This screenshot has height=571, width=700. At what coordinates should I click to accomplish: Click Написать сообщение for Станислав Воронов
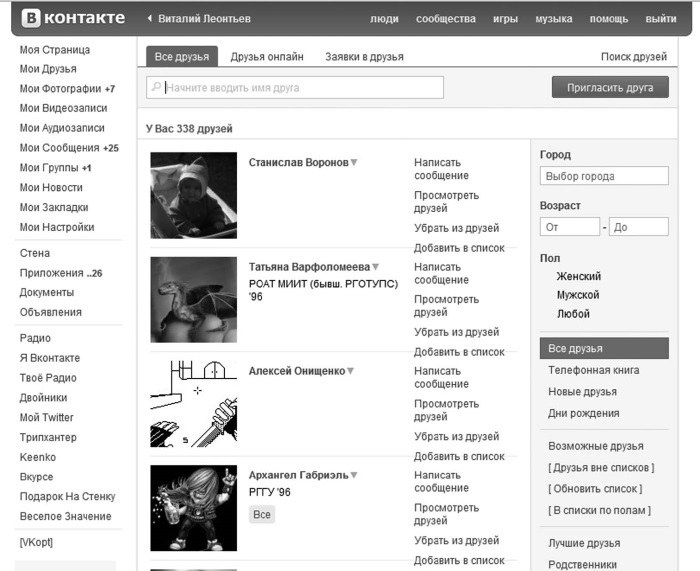pos(441,169)
